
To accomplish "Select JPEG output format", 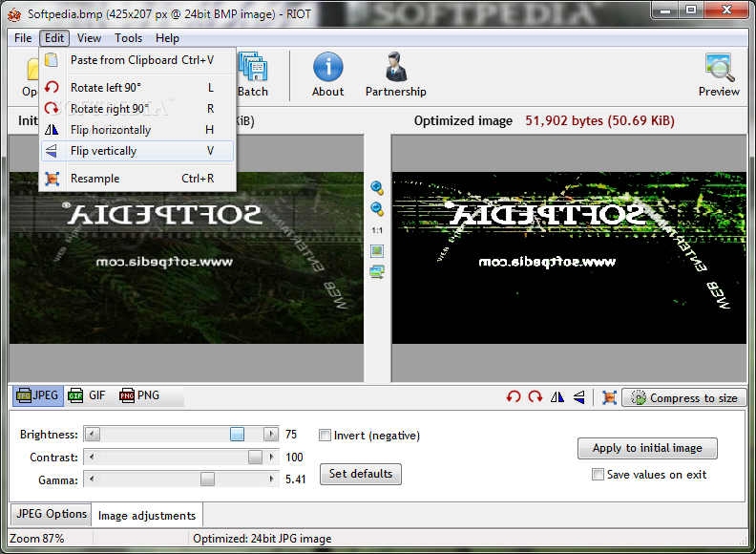I will [x=37, y=395].
